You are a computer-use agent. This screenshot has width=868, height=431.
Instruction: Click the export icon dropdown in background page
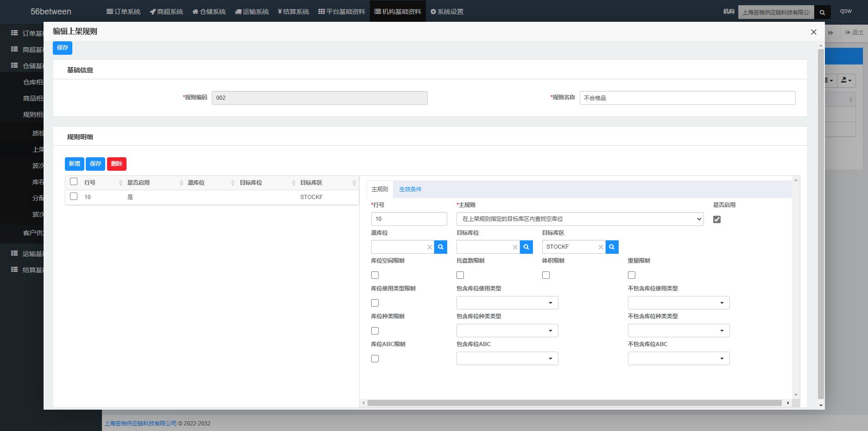click(846, 80)
